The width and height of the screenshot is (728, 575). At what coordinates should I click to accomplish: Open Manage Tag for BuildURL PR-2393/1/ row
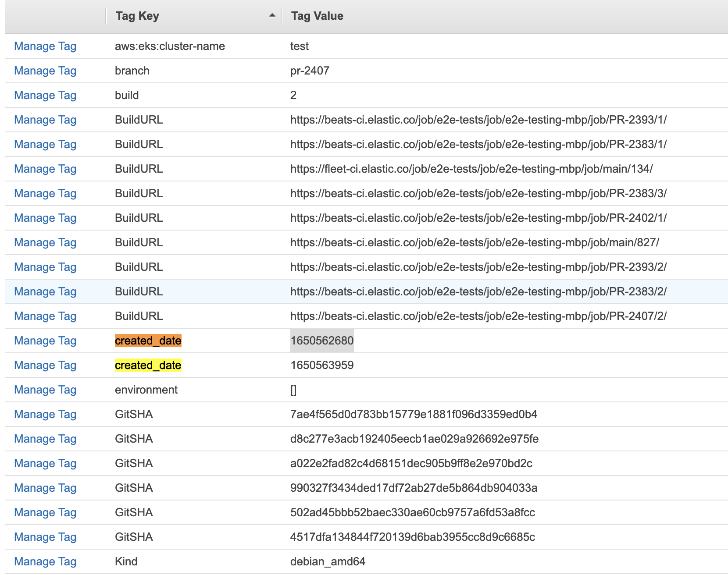[45, 120]
